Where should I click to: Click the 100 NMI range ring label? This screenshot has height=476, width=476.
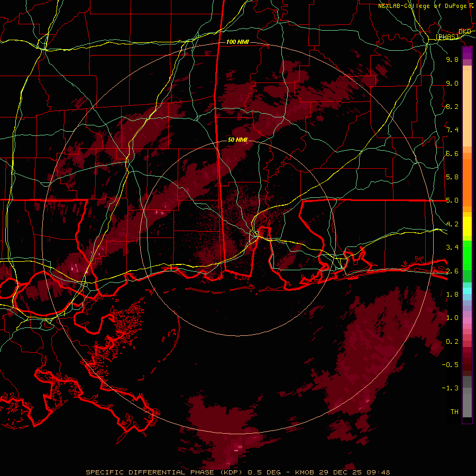coord(237,42)
